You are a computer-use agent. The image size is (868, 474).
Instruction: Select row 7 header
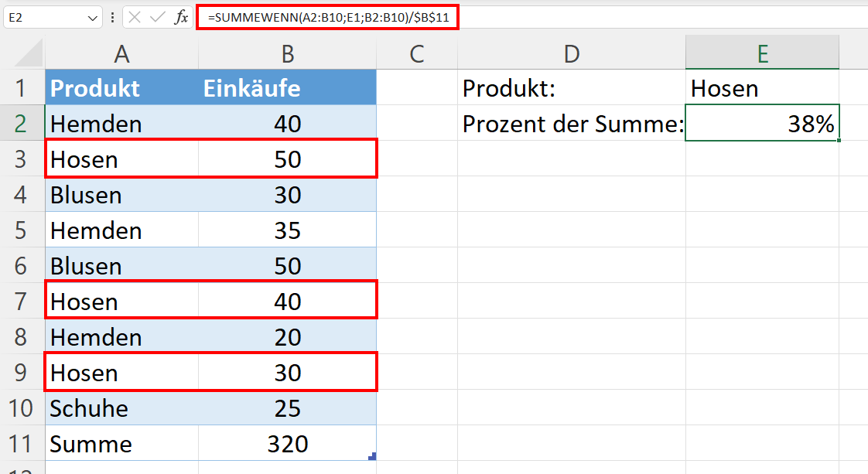click(x=22, y=302)
